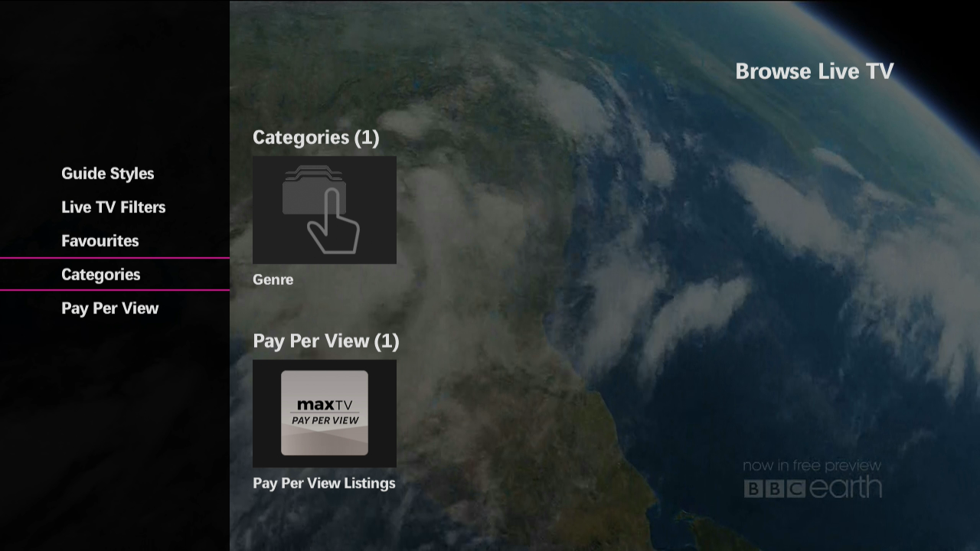
Task: Open Live TV Filters menu entry
Action: (x=113, y=207)
